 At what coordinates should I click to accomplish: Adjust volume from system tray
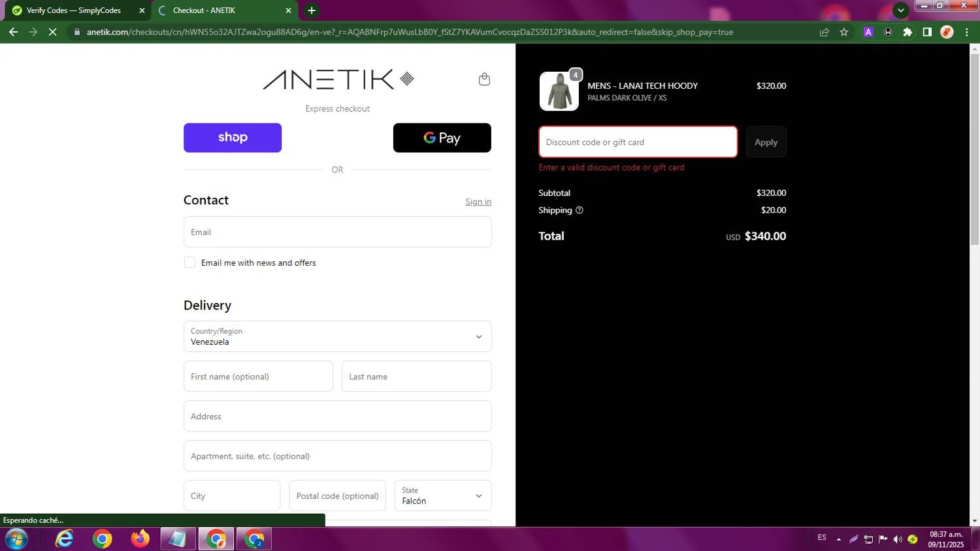[898, 539]
